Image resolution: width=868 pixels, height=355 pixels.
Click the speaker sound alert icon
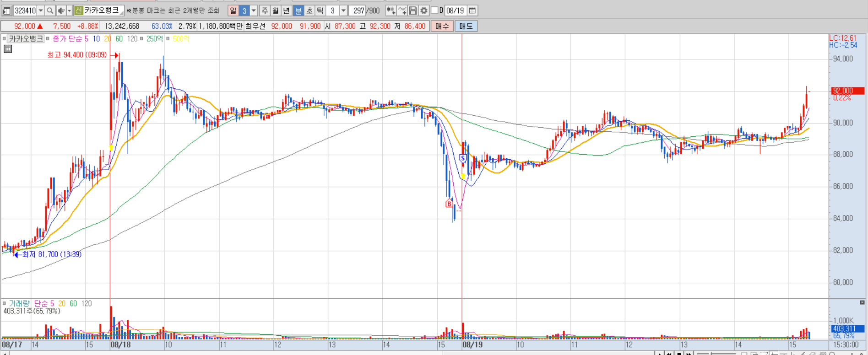click(61, 11)
